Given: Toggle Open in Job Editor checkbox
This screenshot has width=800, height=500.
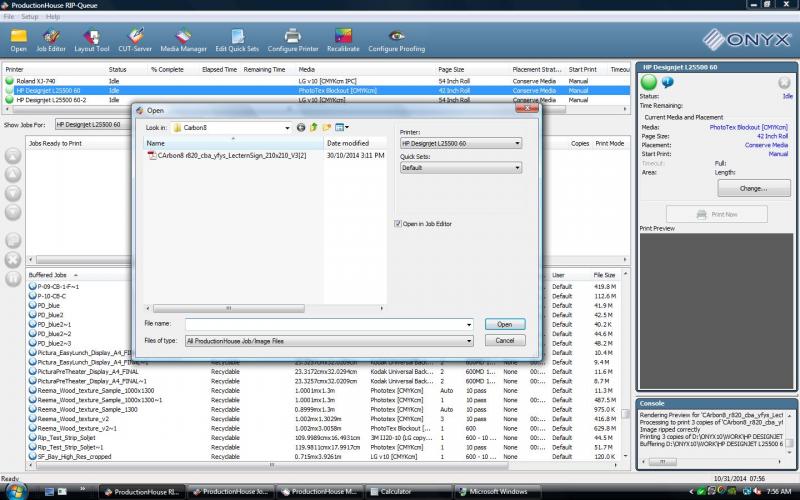Looking at the screenshot, I should 397,223.
